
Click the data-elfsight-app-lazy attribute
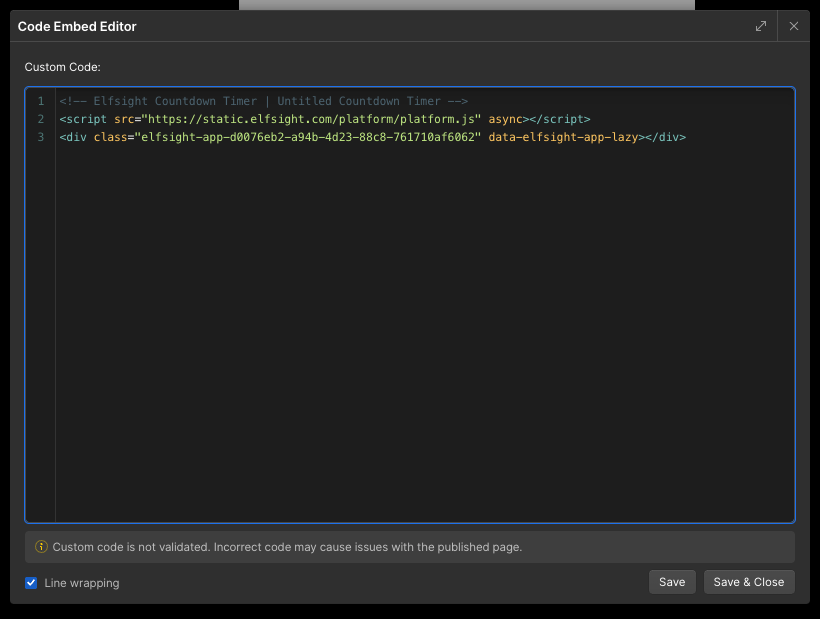(563, 137)
